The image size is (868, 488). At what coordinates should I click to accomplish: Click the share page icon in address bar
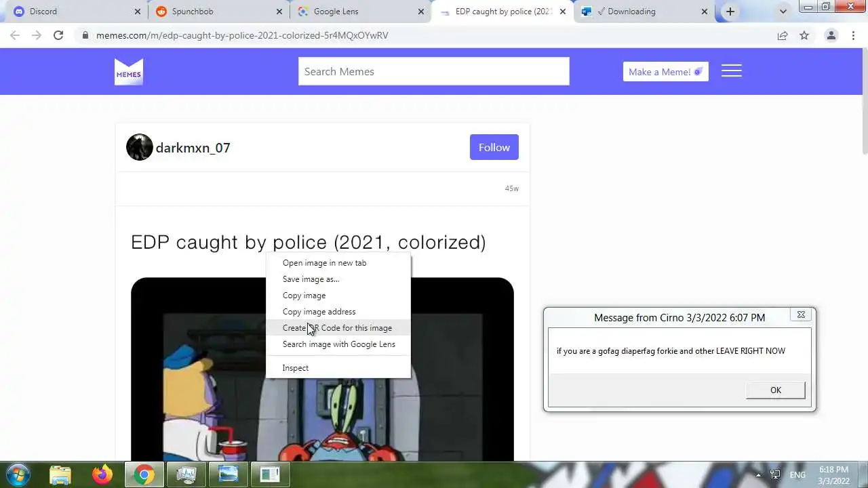click(783, 35)
